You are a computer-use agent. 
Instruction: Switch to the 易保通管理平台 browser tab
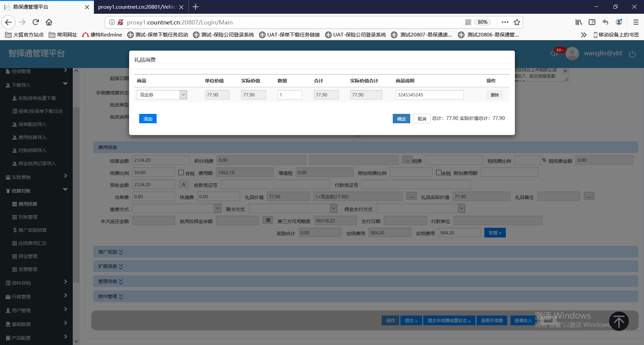click(x=45, y=7)
